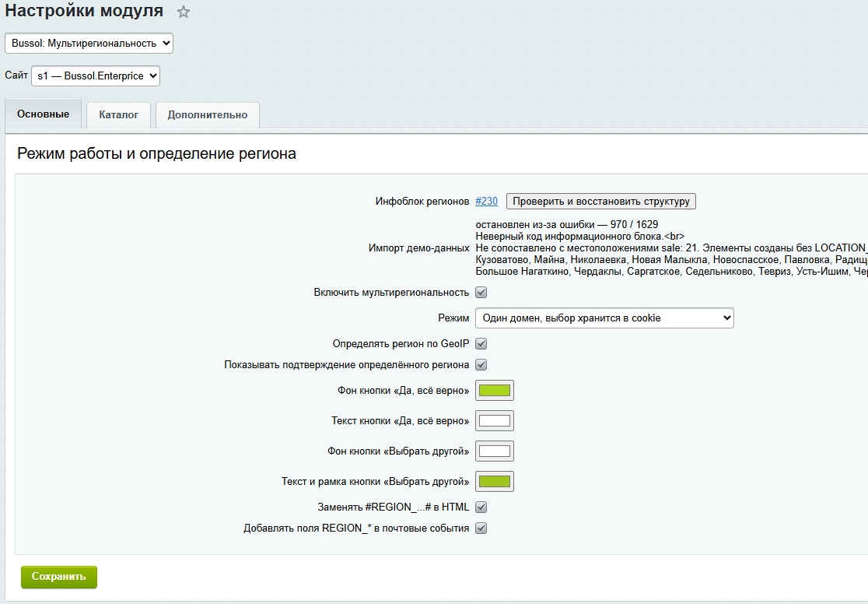Click the 'Режим' field label
Viewport: 868px width, 604px height.
[453, 318]
